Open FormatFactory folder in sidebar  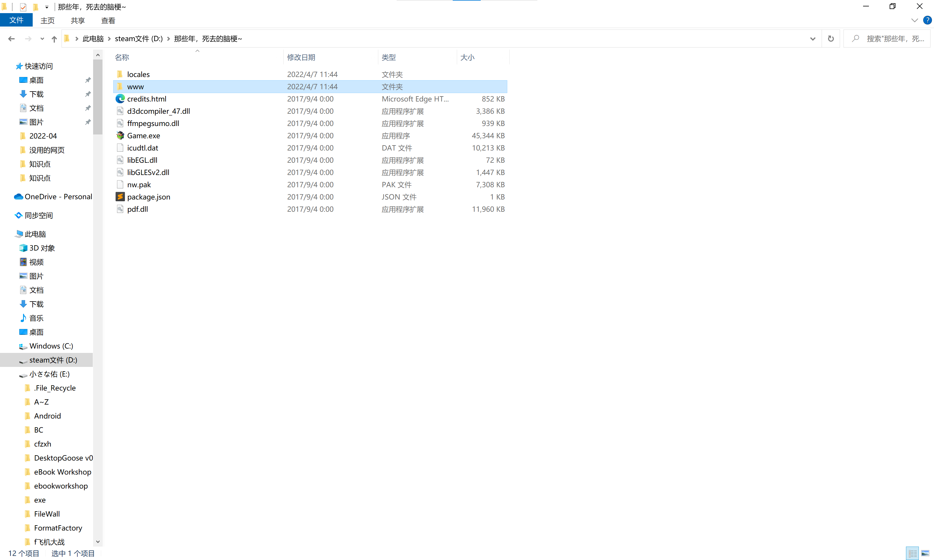click(53, 528)
